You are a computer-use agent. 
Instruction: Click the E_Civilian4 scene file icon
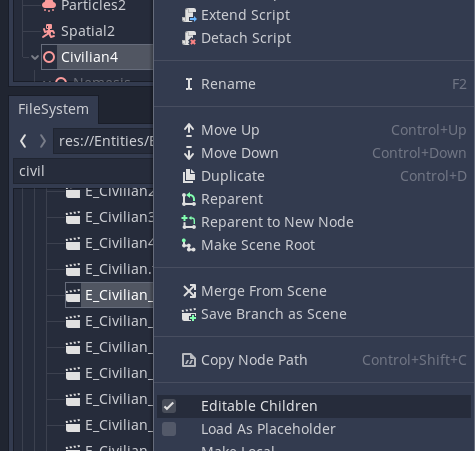pos(73,244)
